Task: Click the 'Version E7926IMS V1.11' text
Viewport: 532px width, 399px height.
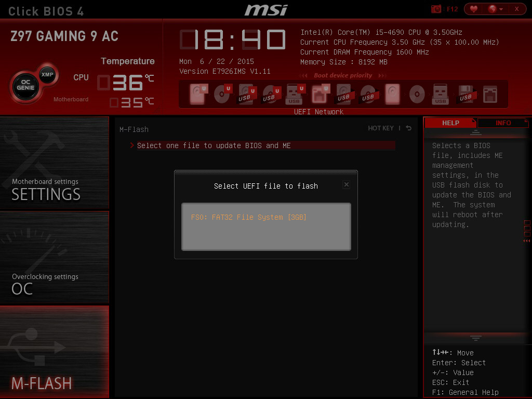Action: point(224,71)
